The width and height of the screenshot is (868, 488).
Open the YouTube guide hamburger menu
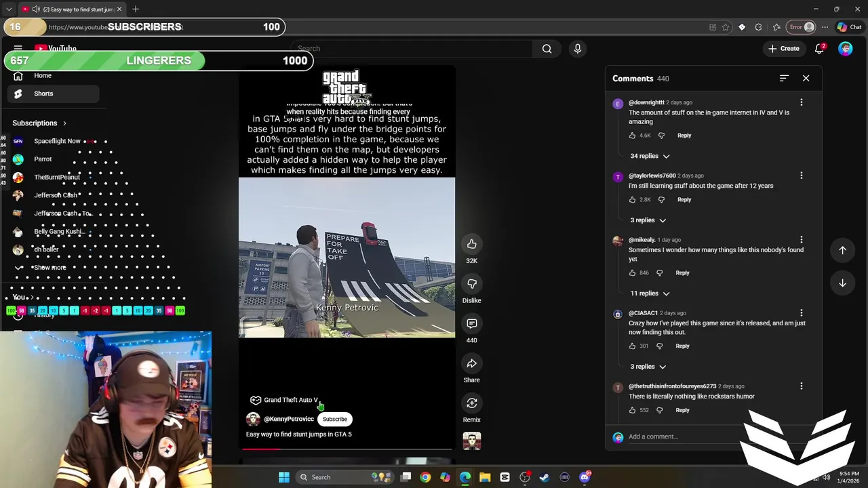coord(18,49)
